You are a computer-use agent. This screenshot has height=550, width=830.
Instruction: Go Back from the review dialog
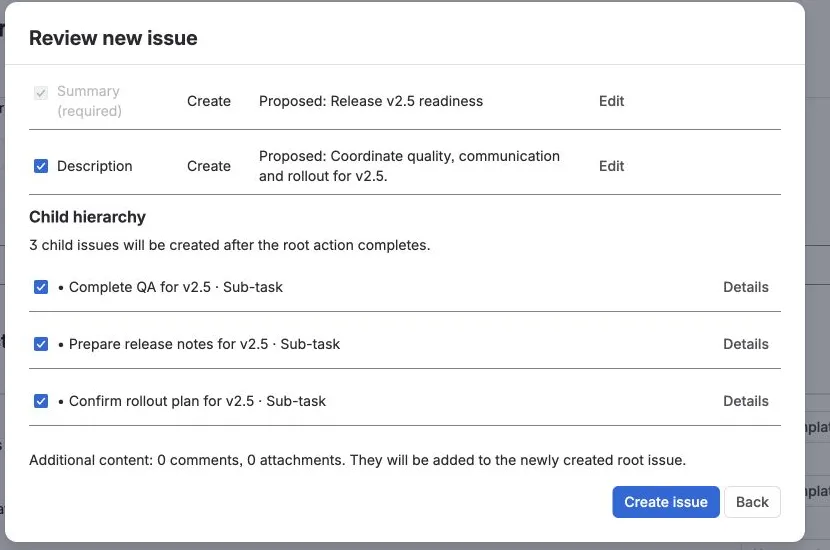point(752,502)
